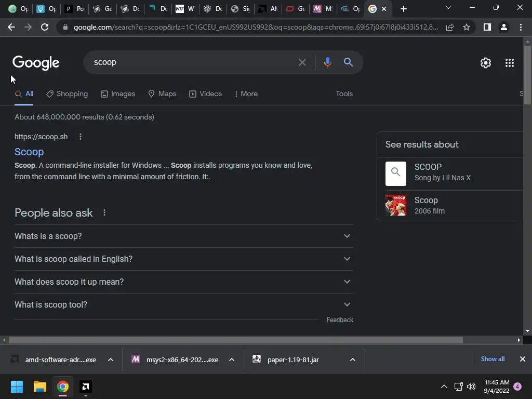
Task: Open the Chrome side panel
Action: pos(487,27)
